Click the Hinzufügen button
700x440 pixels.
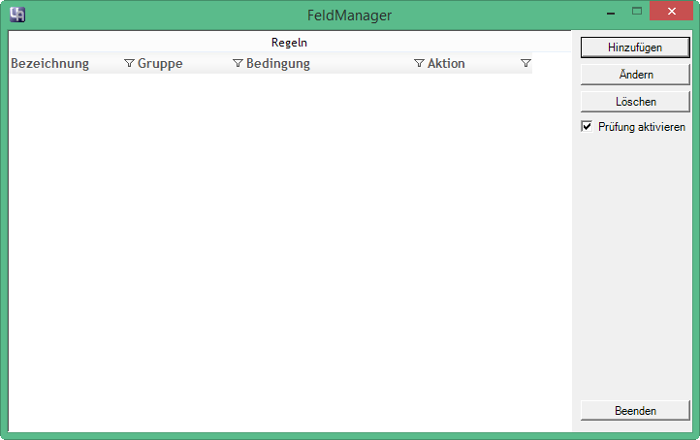coord(635,47)
